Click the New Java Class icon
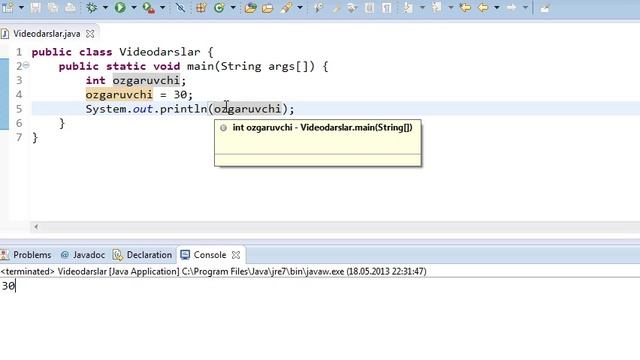Screen dimensions: 640x360 coord(219,7)
